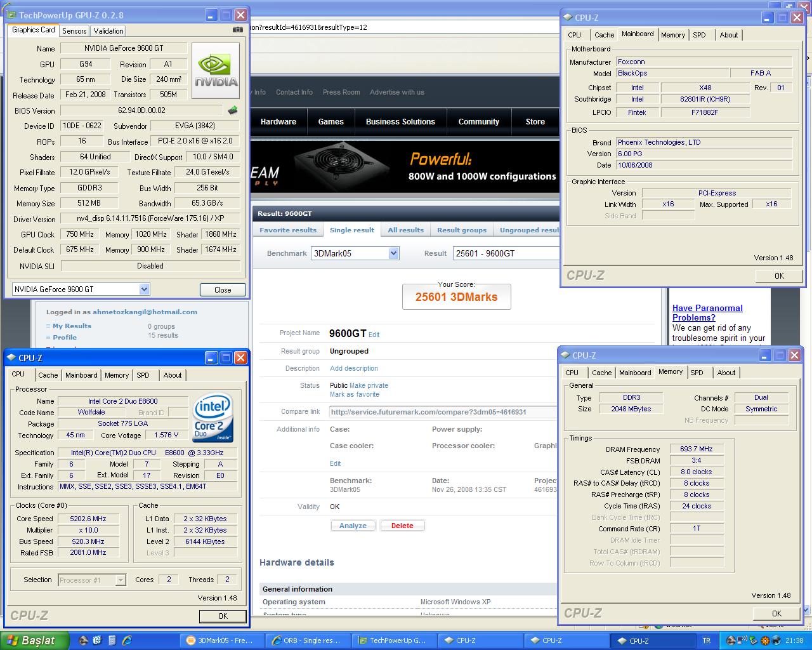
Task: Open the Profile link in the sidebar
Action: coord(65,337)
